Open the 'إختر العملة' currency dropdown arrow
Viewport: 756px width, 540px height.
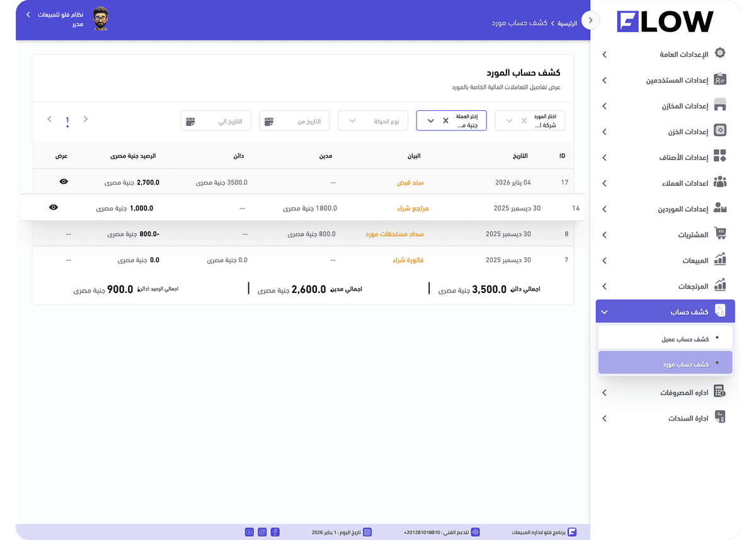pyautogui.click(x=431, y=121)
